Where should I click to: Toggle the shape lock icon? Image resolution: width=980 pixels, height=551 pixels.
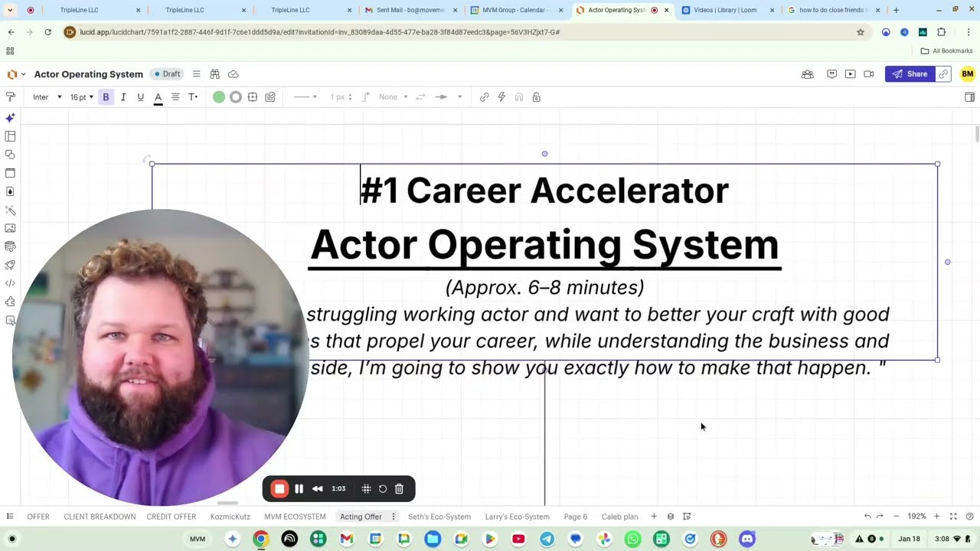coord(536,97)
